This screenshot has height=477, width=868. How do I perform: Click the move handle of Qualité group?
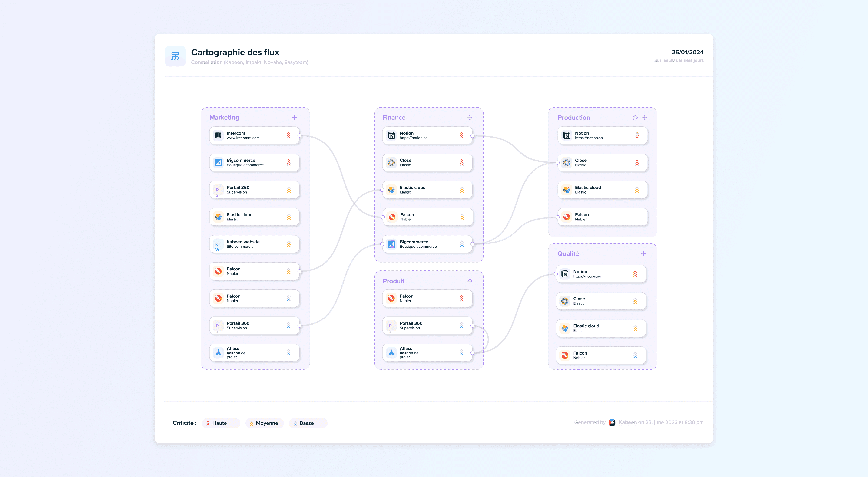(x=643, y=254)
